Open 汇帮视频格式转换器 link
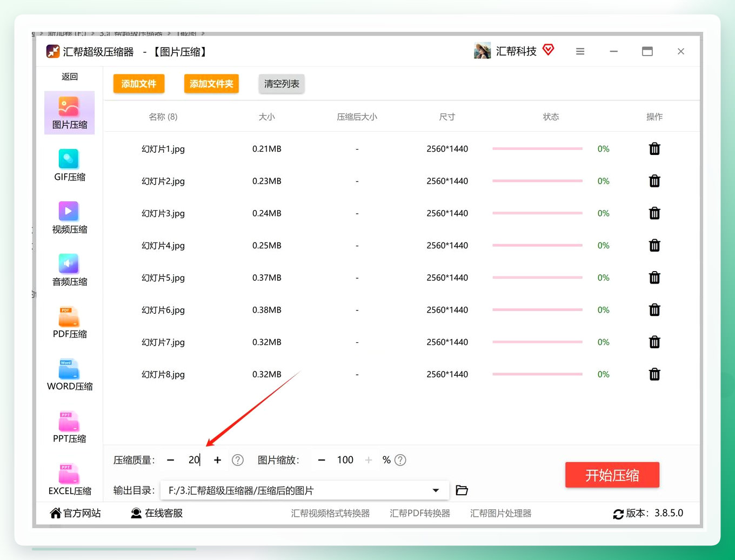Screen dimensions: 735x560 click(330, 514)
